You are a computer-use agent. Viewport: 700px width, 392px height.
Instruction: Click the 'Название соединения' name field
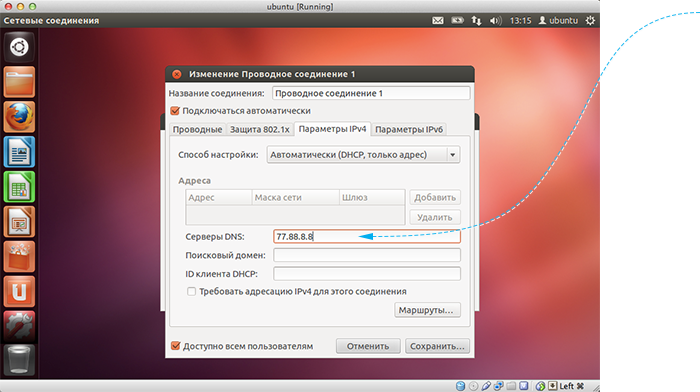click(371, 93)
